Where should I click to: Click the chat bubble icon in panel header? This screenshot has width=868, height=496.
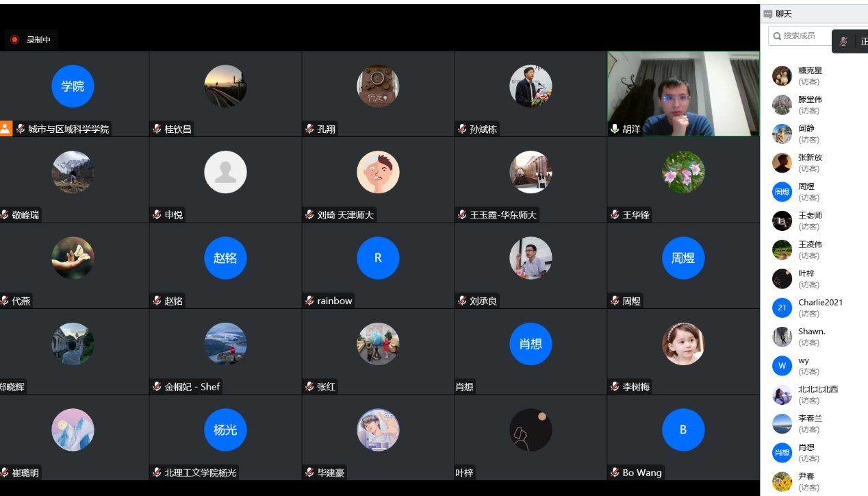pos(768,14)
